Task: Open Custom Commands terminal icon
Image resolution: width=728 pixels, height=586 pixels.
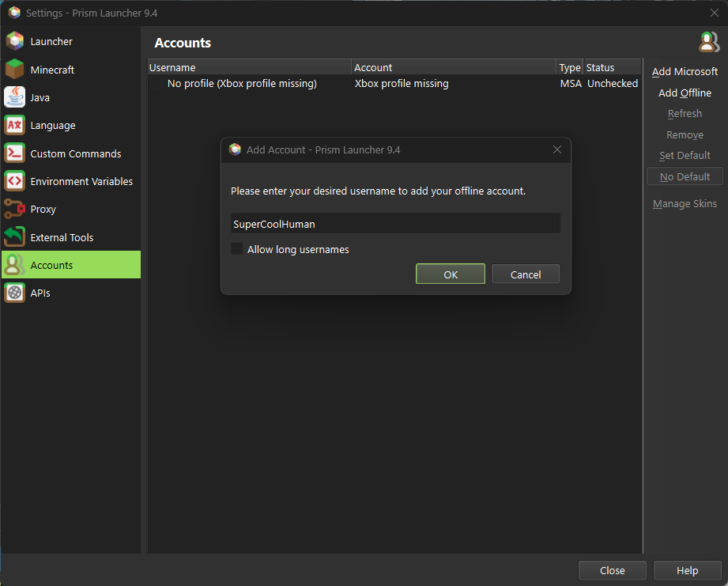Action: (x=15, y=153)
